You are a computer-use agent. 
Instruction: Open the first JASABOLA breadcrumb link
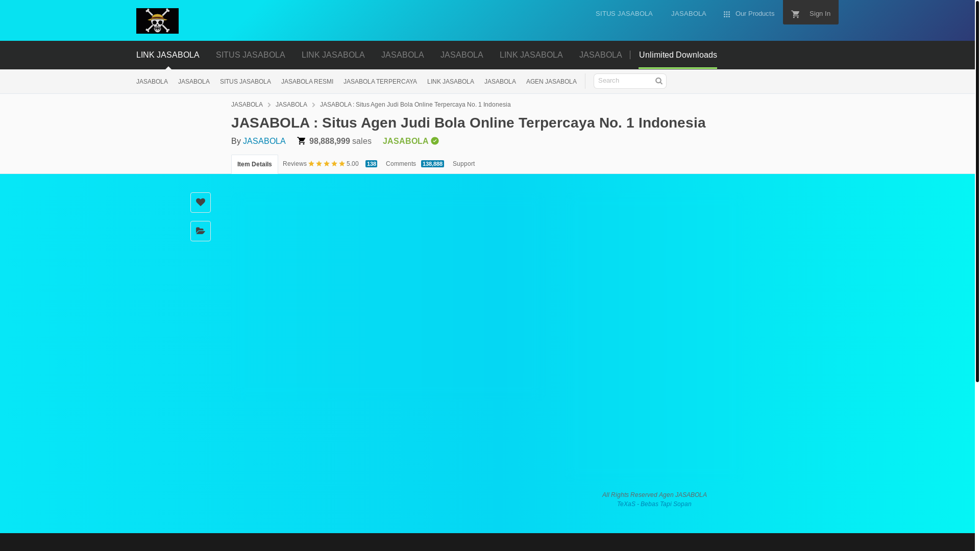coord(247,105)
